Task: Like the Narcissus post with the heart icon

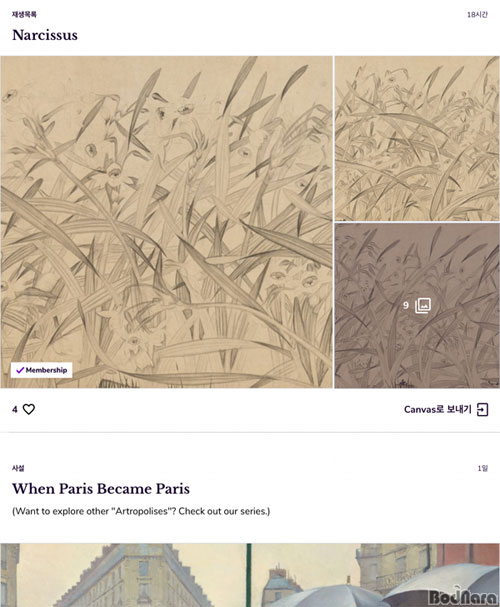Action: click(29, 409)
